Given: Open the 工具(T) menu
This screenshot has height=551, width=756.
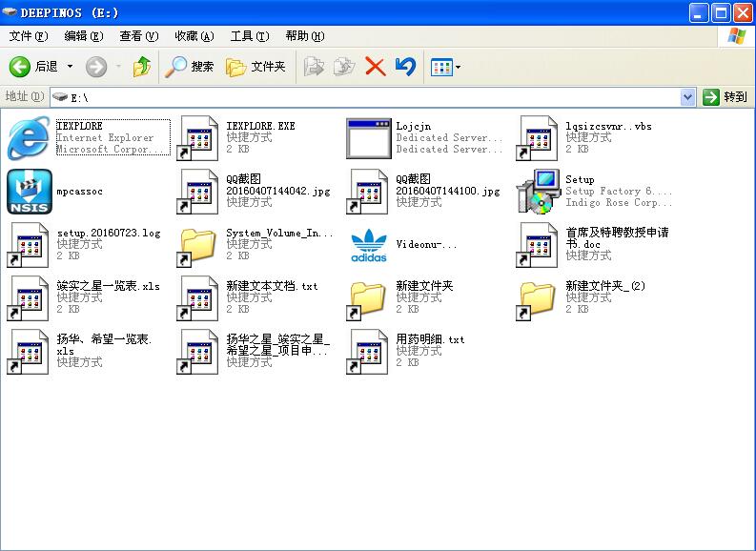Looking at the screenshot, I should coord(249,36).
